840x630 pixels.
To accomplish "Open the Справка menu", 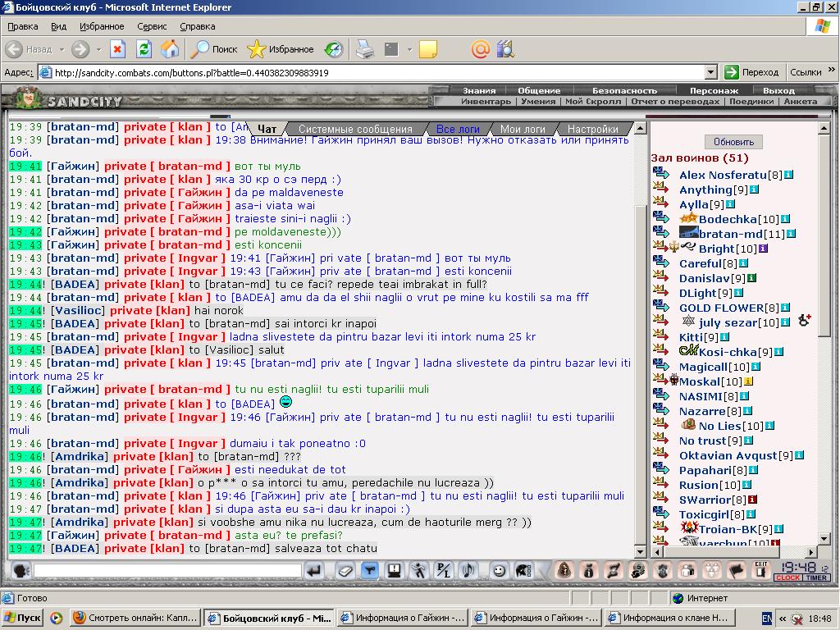I will pyautogui.click(x=197, y=26).
